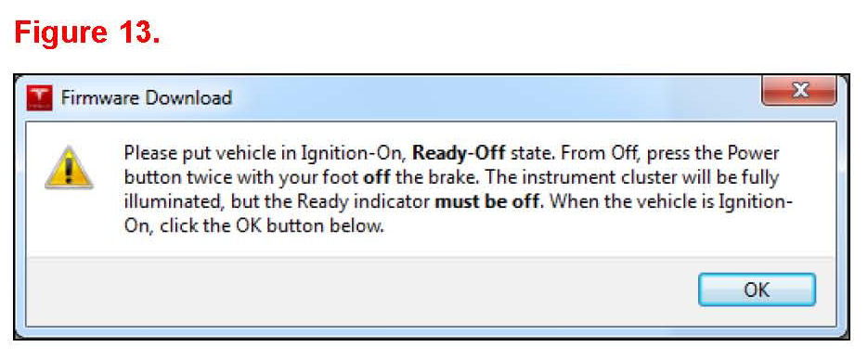Click the red Figure 13 caption

pos(87,32)
